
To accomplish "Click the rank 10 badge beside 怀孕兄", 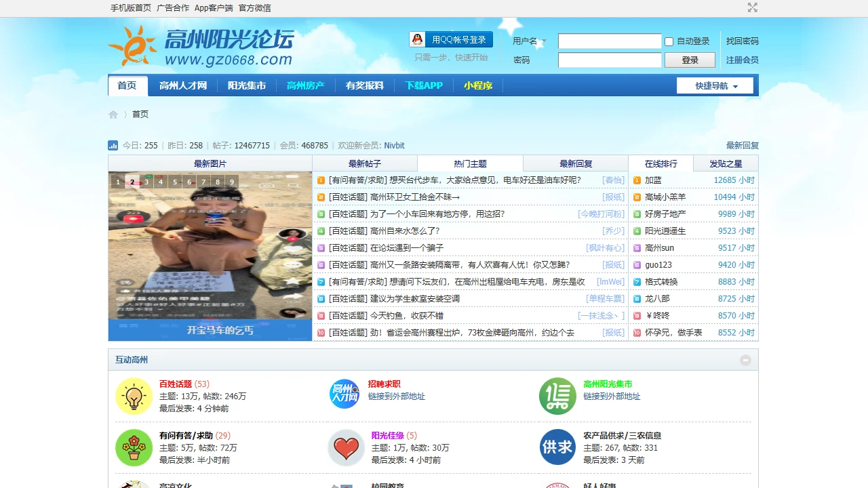I will [637, 333].
